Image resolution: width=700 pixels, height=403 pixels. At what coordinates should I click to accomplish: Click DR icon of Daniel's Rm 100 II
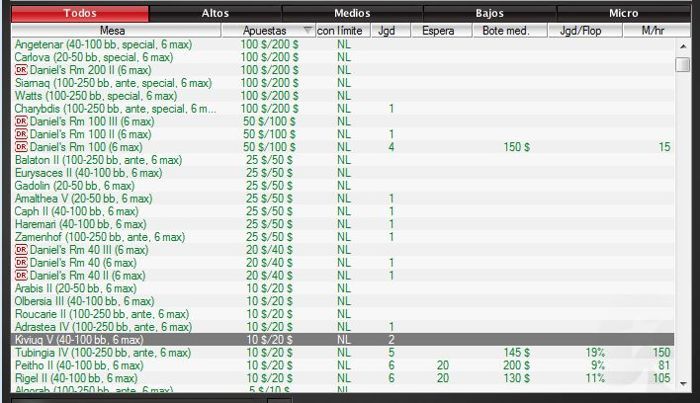coord(21,134)
